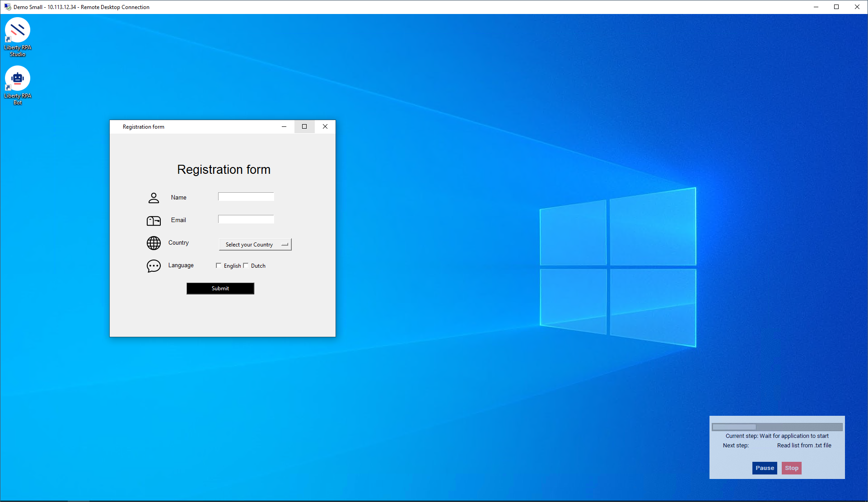Click the speech bubble Language icon
The width and height of the screenshot is (868, 502).
(x=154, y=266)
